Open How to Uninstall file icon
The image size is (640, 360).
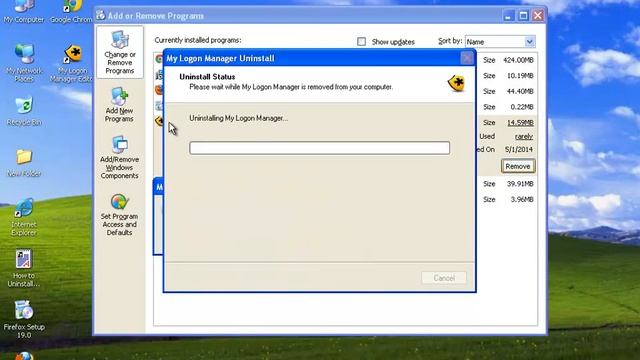tap(24, 268)
